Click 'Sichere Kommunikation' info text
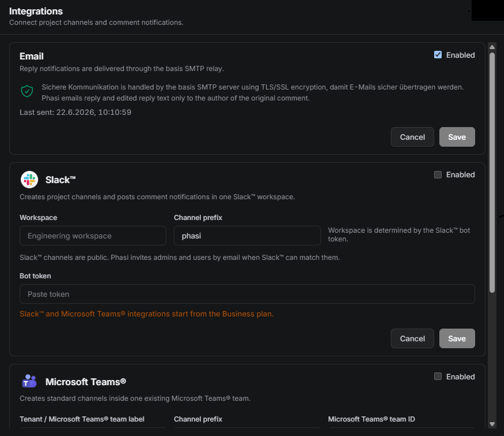The height and width of the screenshot is (436, 504). [x=253, y=92]
